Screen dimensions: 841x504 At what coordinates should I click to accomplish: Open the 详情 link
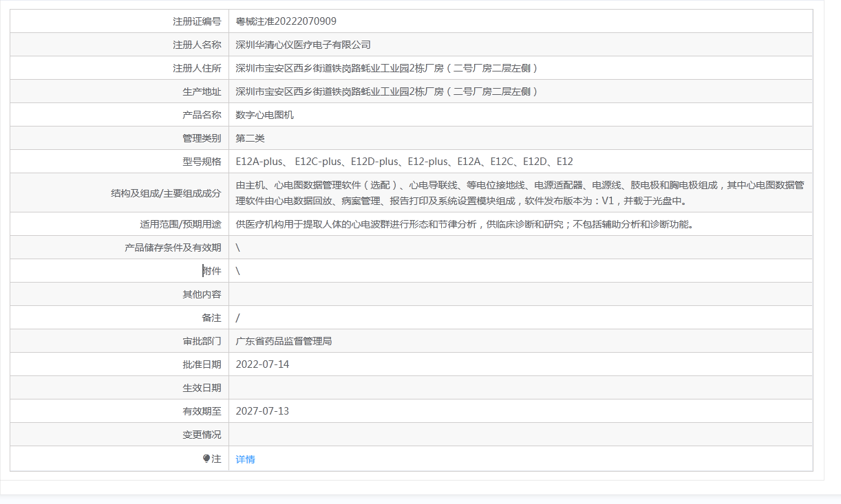pyautogui.click(x=245, y=459)
